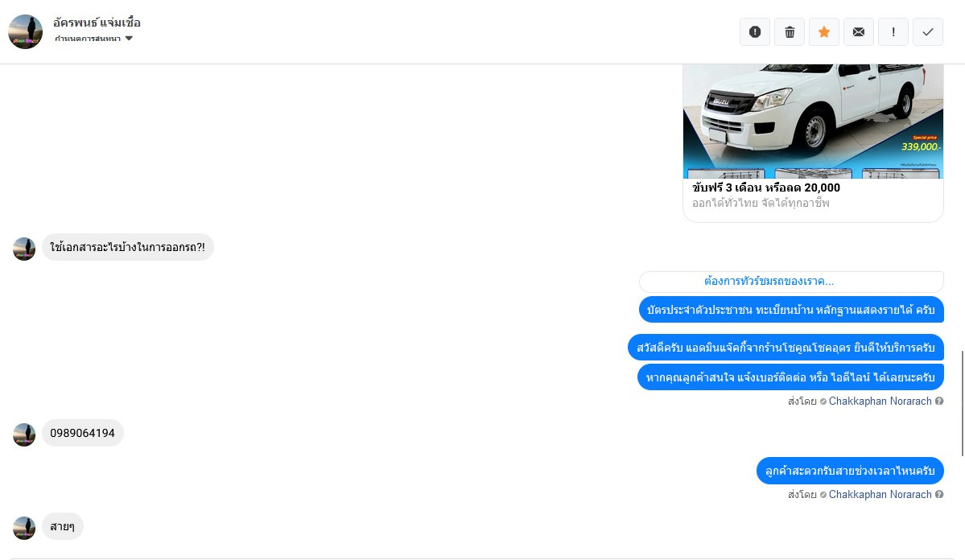Viewport: 965px width, 560px height.
Task: Click the spam report exclamation circle icon
Action: [754, 32]
